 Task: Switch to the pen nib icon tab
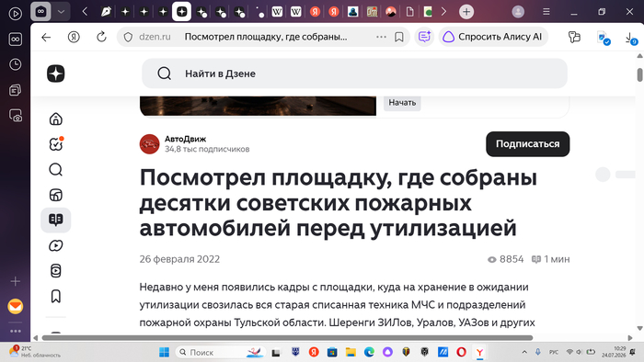click(x=106, y=11)
